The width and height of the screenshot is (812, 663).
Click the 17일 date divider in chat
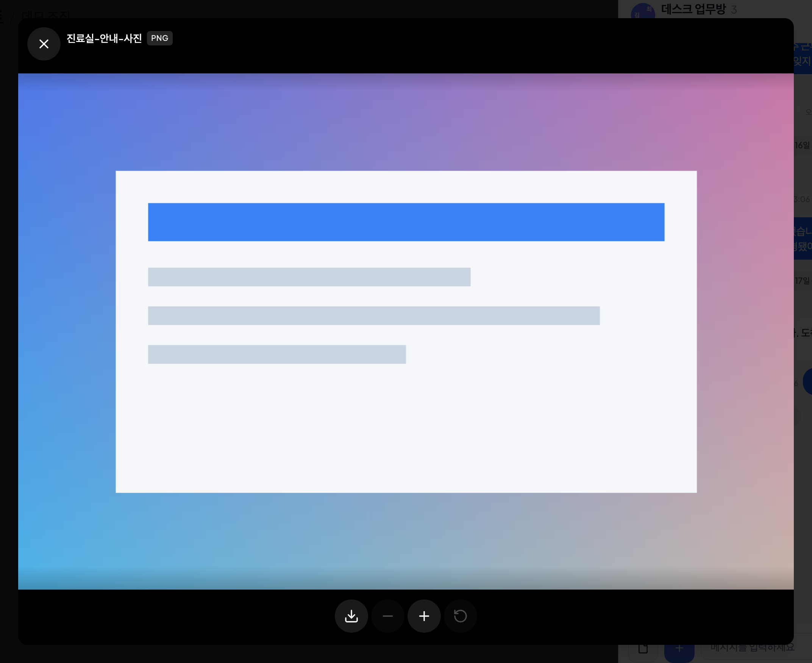click(x=802, y=281)
